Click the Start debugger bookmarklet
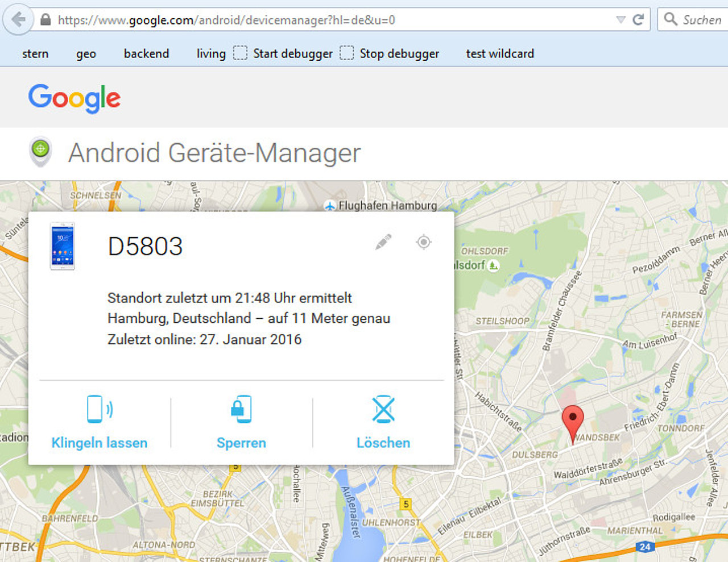Image resolution: width=728 pixels, height=562 pixels. [x=283, y=53]
